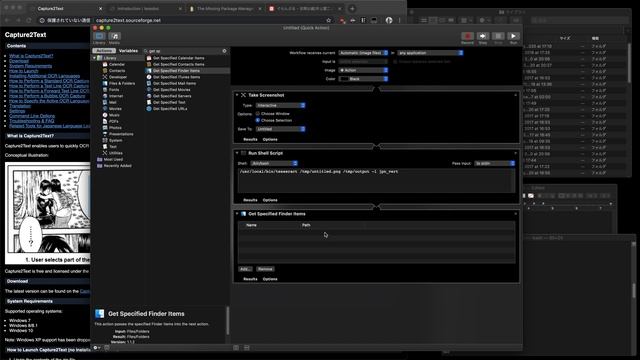Screen dimensions: 640x360
Task: Select the Internet library category
Action: point(116,96)
